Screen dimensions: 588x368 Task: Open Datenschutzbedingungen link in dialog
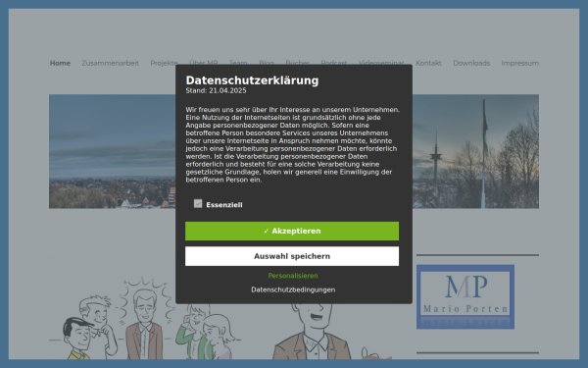pyautogui.click(x=293, y=289)
